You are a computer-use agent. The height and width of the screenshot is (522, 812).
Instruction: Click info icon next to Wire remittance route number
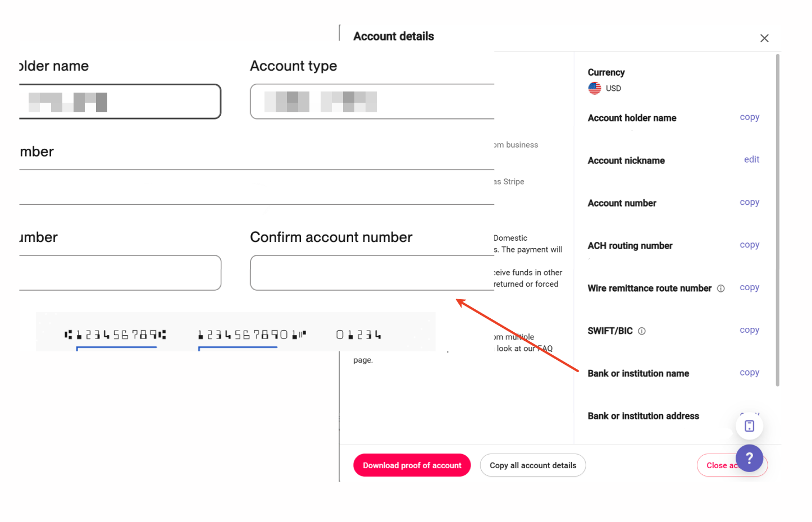(x=721, y=289)
